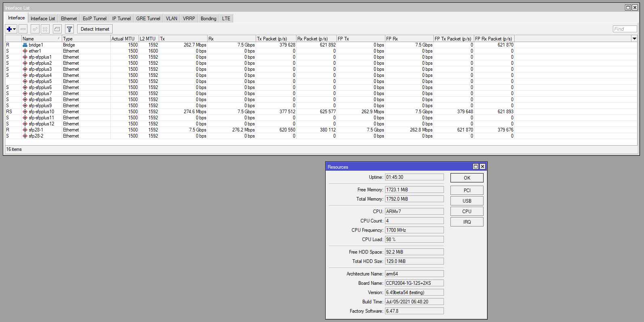This screenshot has width=644, height=322.
Task: Close the Interface List window
Action: [x=634, y=8]
